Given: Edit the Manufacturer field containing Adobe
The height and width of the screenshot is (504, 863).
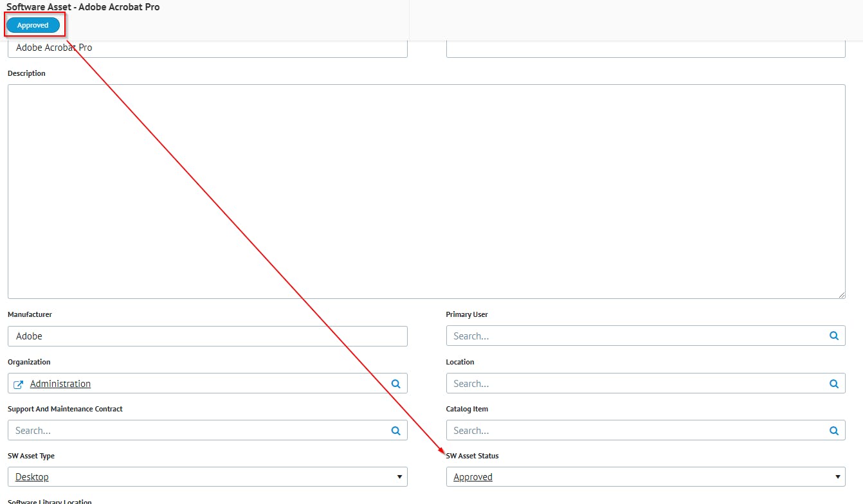Looking at the screenshot, I should click(208, 336).
